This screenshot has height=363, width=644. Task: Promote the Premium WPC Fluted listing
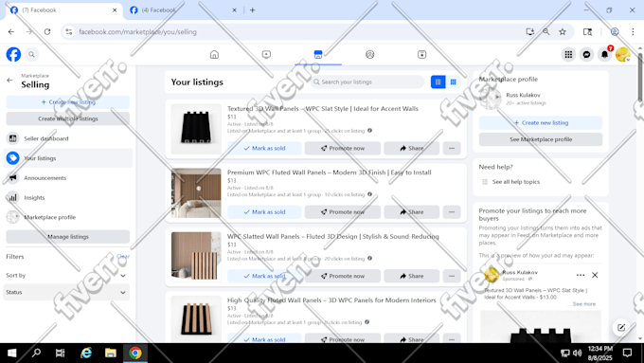pyautogui.click(x=343, y=212)
